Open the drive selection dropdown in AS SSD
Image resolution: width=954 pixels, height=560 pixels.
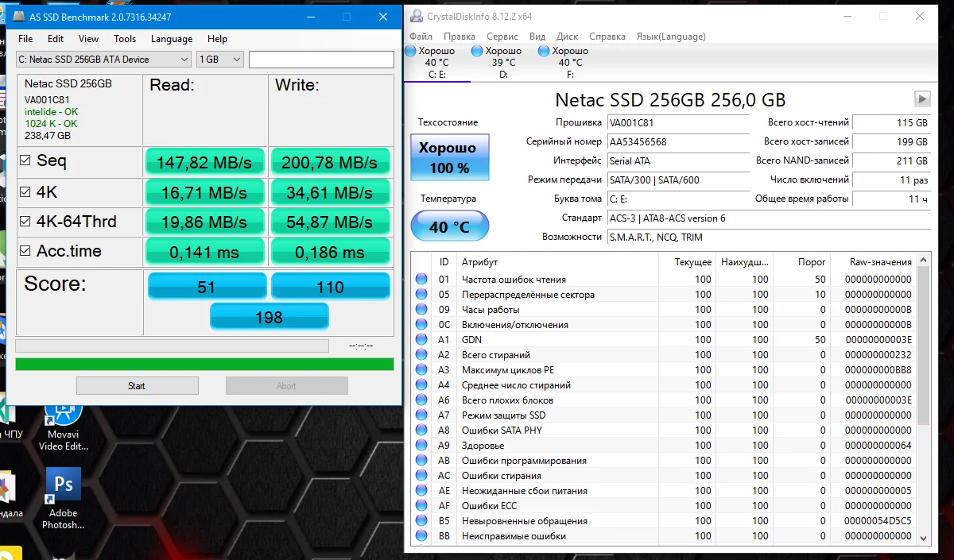[x=103, y=60]
